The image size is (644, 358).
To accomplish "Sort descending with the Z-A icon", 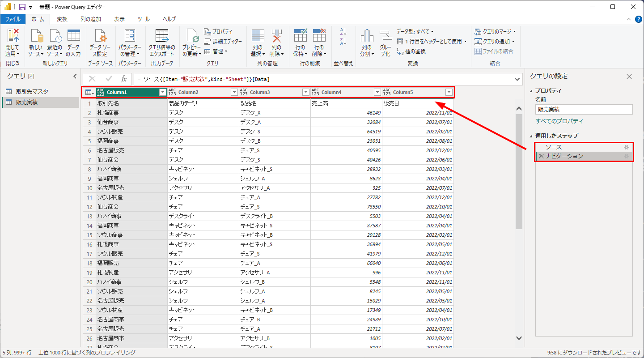I will (343, 41).
